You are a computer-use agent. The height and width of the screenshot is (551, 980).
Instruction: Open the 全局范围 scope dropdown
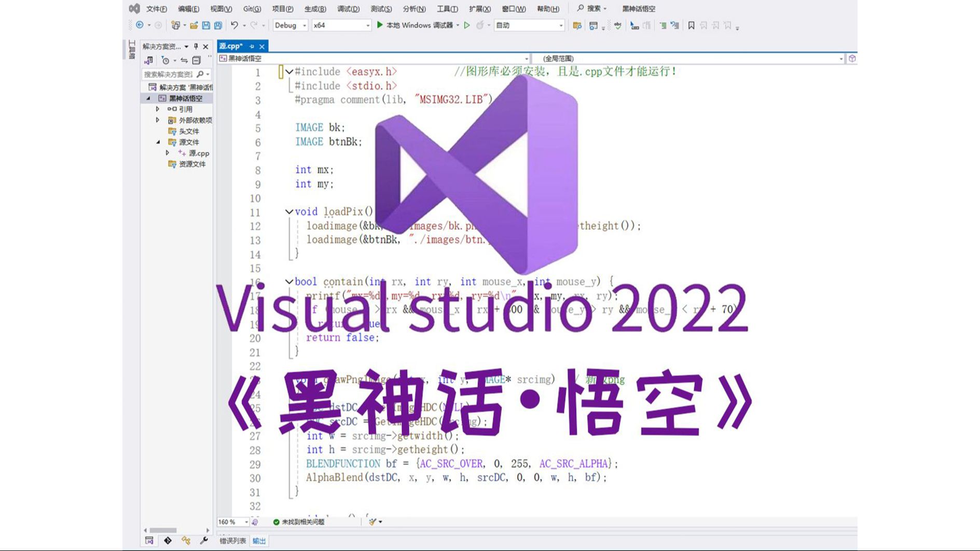pyautogui.click(x=689, y=59)
